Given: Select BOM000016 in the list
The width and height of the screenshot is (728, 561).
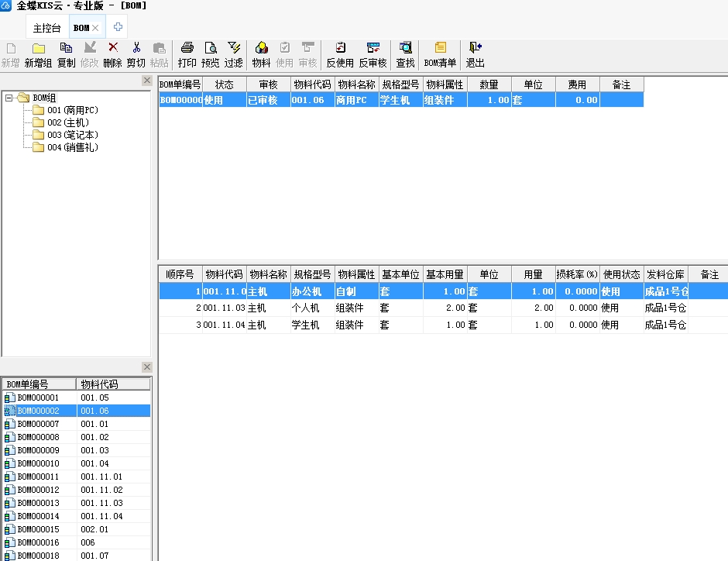Looking at the screenshot, I should [x=77, y=542].
